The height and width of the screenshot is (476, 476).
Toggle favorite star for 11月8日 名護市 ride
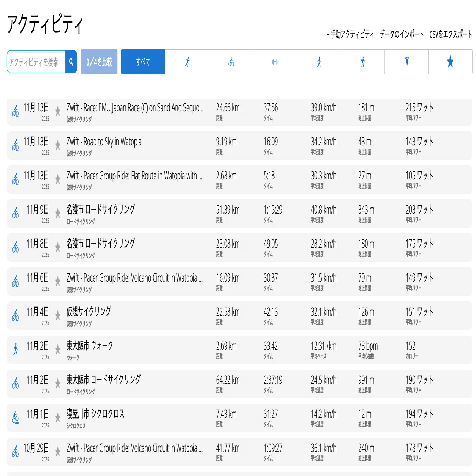(x=58, y=248)
